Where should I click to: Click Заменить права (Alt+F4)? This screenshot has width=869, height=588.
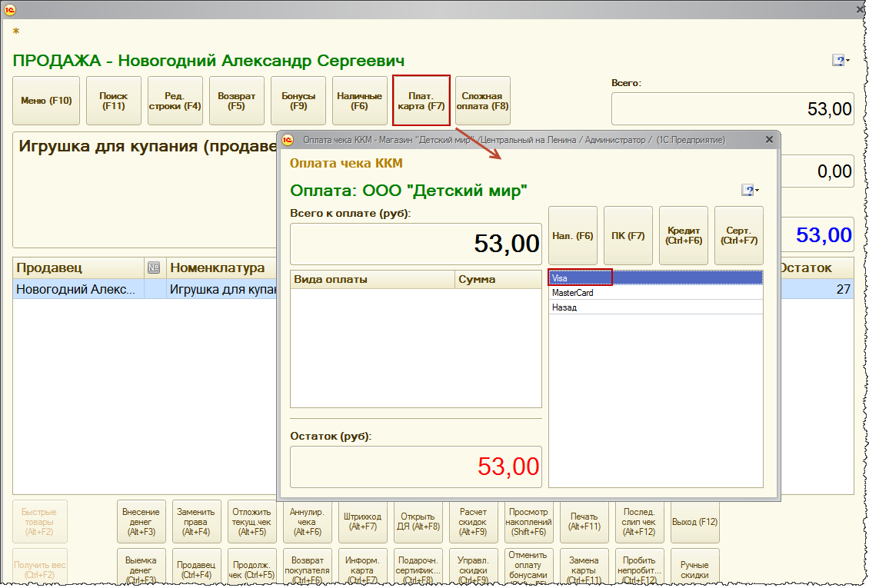[196, 522]
